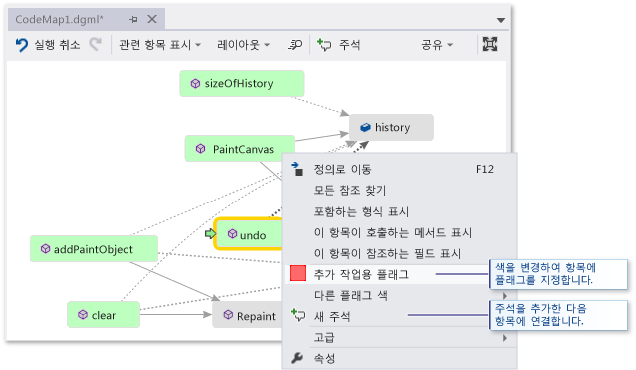Select the clear node
Image resolution: width=636 pixels, height=370 pixels.
click(x=103, y=315)
